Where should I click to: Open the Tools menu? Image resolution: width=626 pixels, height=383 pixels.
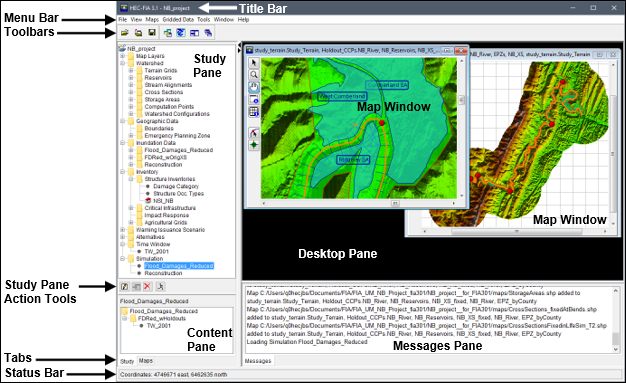click(203, 20)
